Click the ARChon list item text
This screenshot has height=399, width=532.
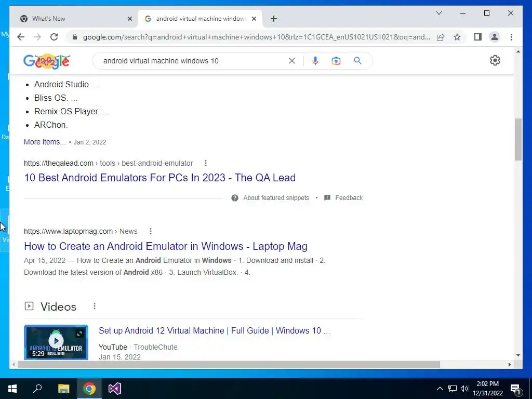pyautogui.click(x=51, y=125)
